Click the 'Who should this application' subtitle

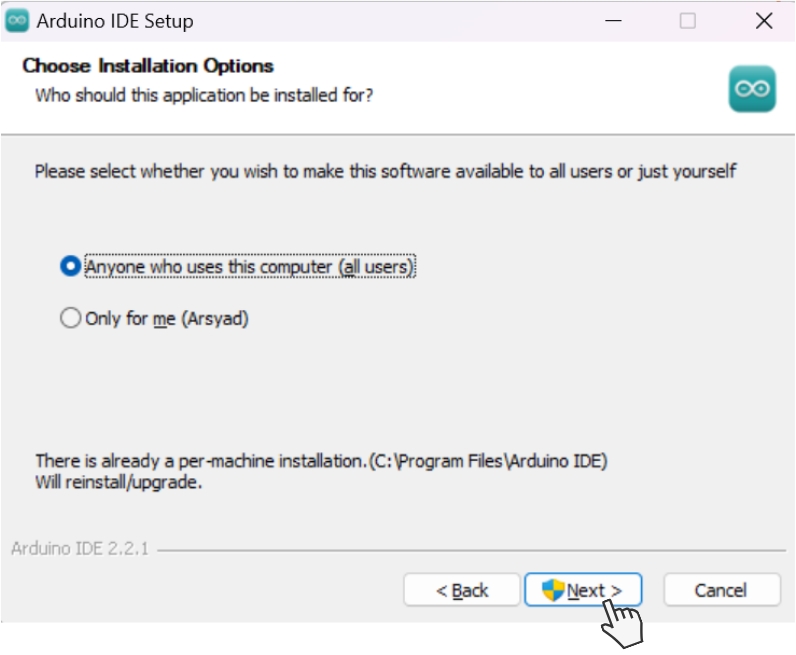click(204, 95)
